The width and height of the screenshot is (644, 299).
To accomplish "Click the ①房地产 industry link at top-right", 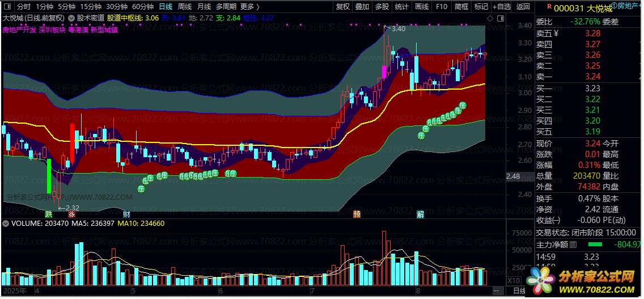I will pyautogui.click(x=626, y=6).
